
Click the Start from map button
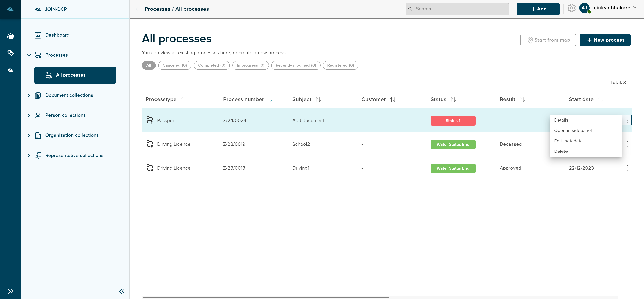[x=548, y=40]
